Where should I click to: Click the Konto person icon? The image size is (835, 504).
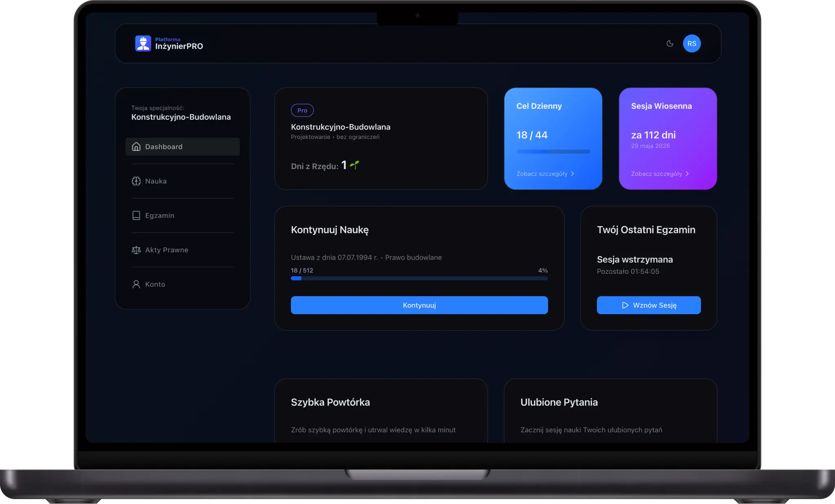click(136, 284)
